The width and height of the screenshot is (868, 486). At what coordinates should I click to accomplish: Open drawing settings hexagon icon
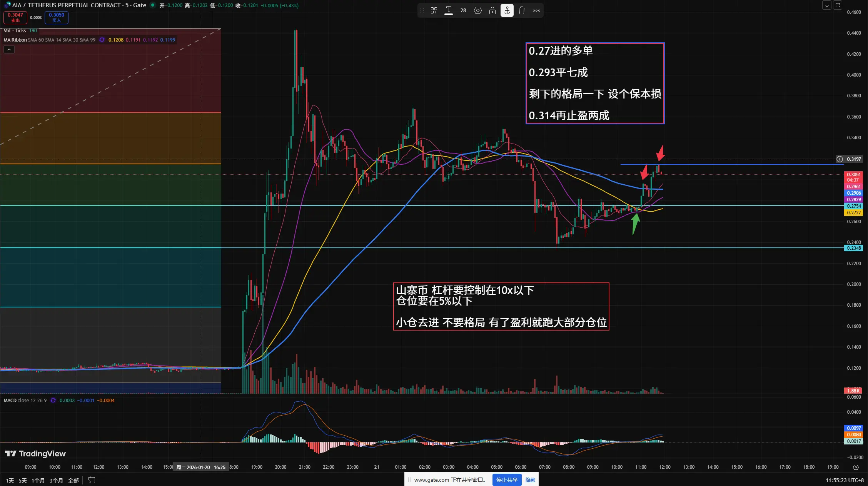pyautogui.click(x=478, y=11)
